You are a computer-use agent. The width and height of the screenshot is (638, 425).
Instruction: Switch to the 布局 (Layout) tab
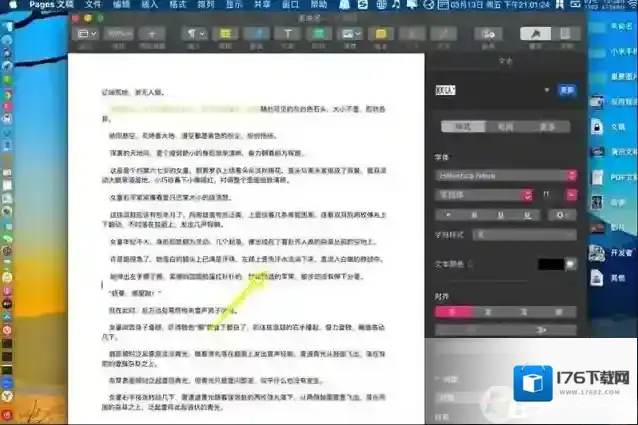coord(506,127)
